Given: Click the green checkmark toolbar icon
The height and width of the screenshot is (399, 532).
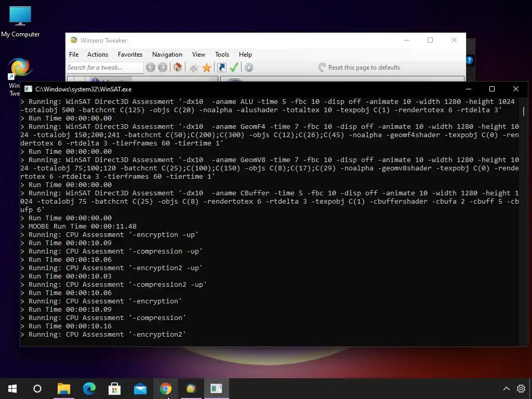Looking at the screenshot, I should [234, 67].
